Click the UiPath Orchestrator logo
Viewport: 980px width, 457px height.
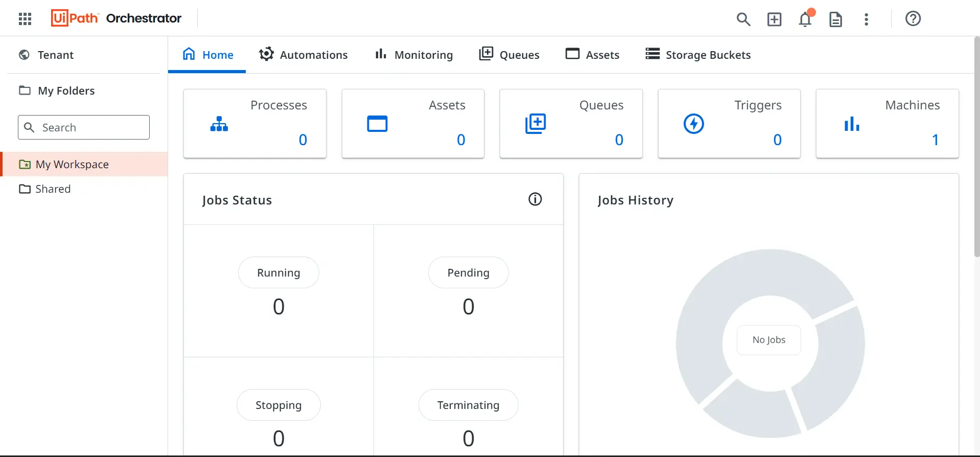pyautogui.click(x=116, y=18)
